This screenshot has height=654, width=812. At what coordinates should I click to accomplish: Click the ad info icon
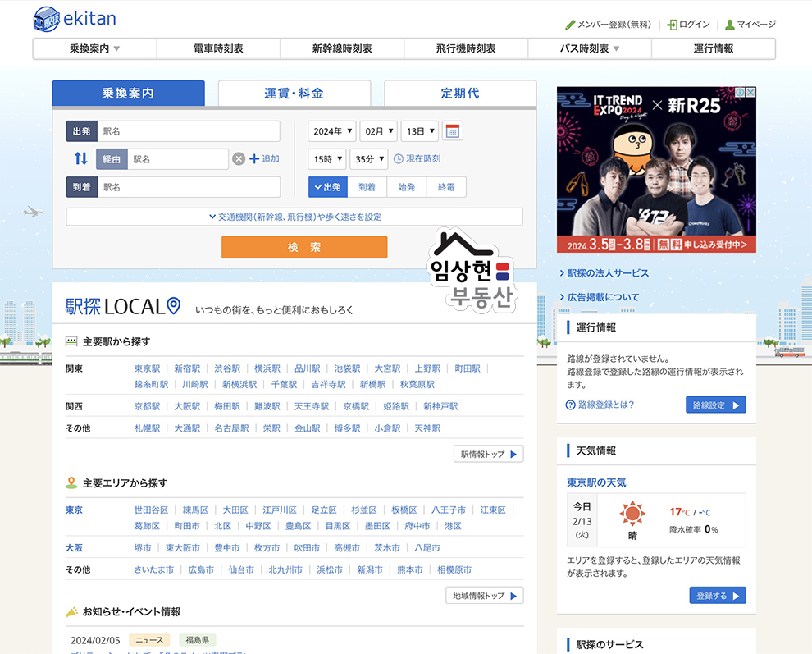(x=741, y=92)
